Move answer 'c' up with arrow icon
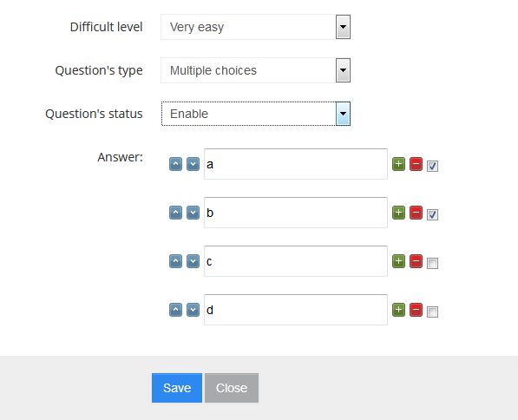The width and height of the screenshot is (518, 420). click(x=175, y=261)
